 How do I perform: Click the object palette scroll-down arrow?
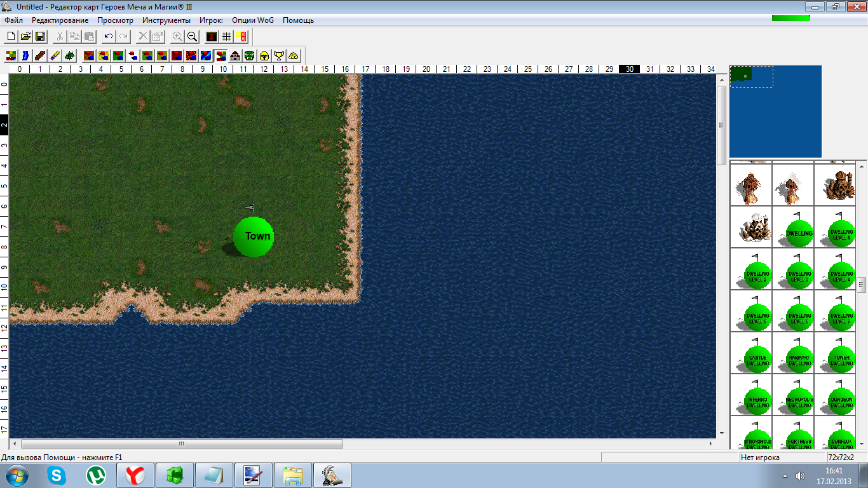[x=862, y=444]
